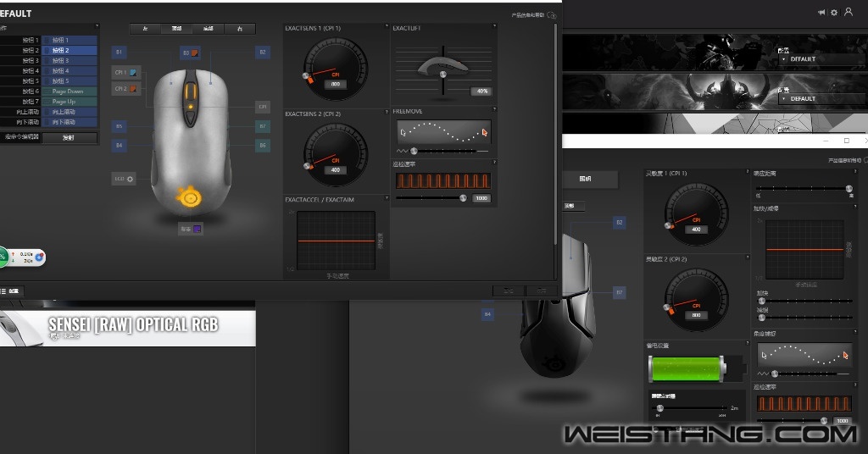This screenshot has width=868, height=454.
Task: Open the logo illumination color swatch below mouse
Action: pos(197,229)
